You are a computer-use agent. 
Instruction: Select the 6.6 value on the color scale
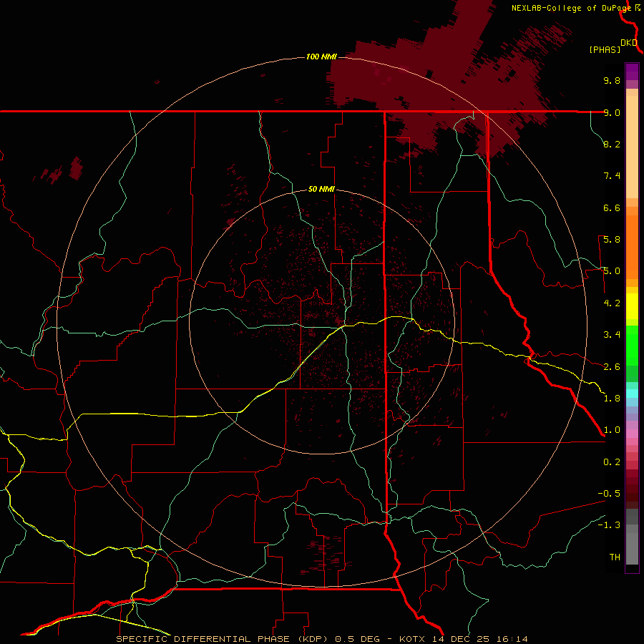[x=612, y=208]
